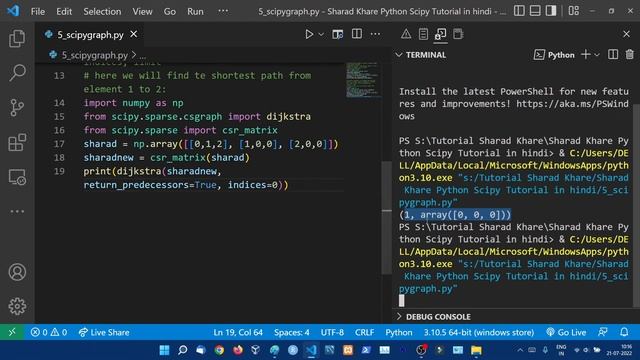Toggle the secondary side bar layout button
The height and width of the screenshot is (360, 640).
551,11
